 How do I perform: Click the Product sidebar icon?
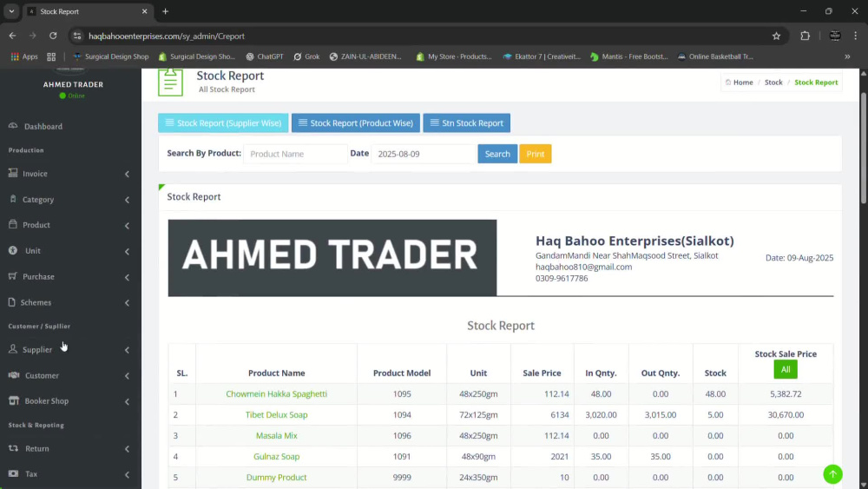(13, 224)
